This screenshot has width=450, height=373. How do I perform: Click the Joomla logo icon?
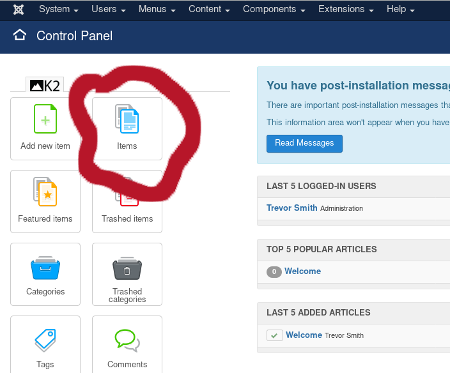click(x=19, y=9)
